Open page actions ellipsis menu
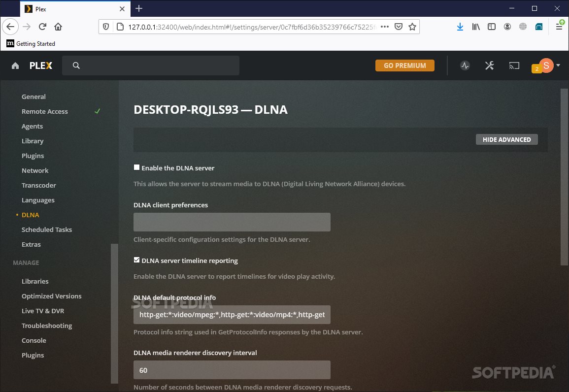 tap(385, 27)
